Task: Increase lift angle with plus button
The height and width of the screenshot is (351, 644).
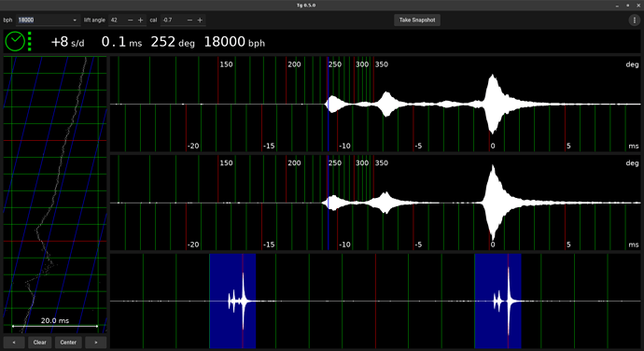Action: tap(140, 21)
